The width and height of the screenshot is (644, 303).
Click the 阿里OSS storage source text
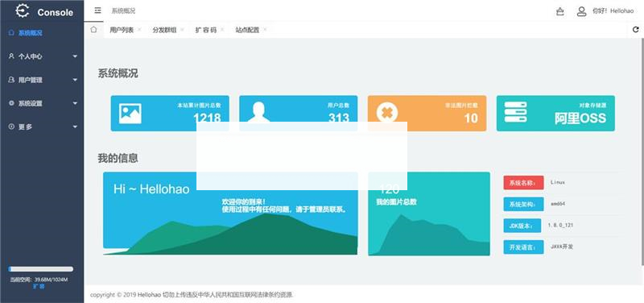click(580, 118)
